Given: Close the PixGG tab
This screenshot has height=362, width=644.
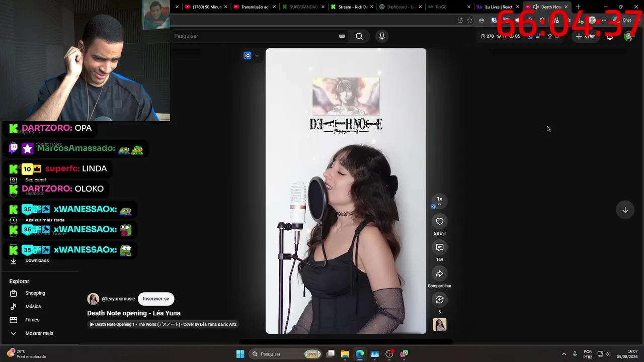Looking at the screenshot, I should 468,7.
